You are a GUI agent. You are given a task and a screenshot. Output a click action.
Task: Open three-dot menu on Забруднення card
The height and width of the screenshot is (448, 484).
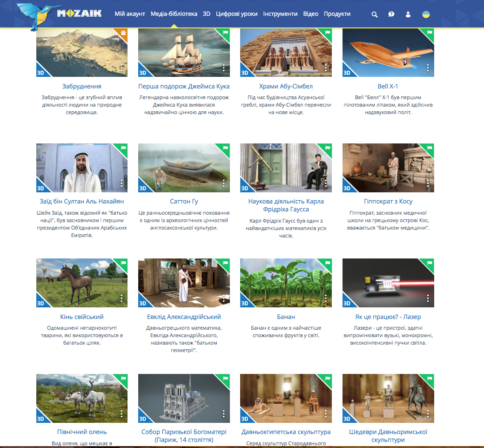click(x=121, y=68)
